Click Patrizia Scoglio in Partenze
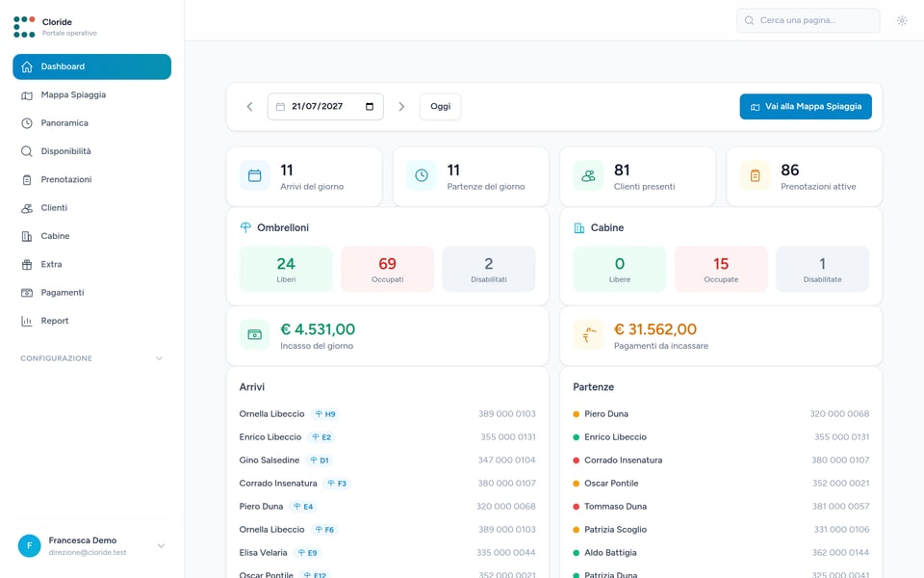Screen dimensions: 924x578 (x=615, y=530)
